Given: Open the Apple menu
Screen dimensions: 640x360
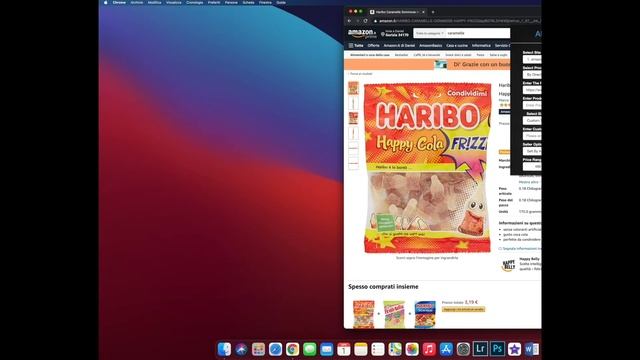Looking at the screenshot, I should point(105,2).
